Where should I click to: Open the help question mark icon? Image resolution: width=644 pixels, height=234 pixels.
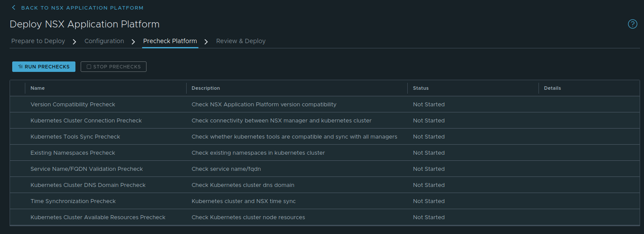pos(632,24)
